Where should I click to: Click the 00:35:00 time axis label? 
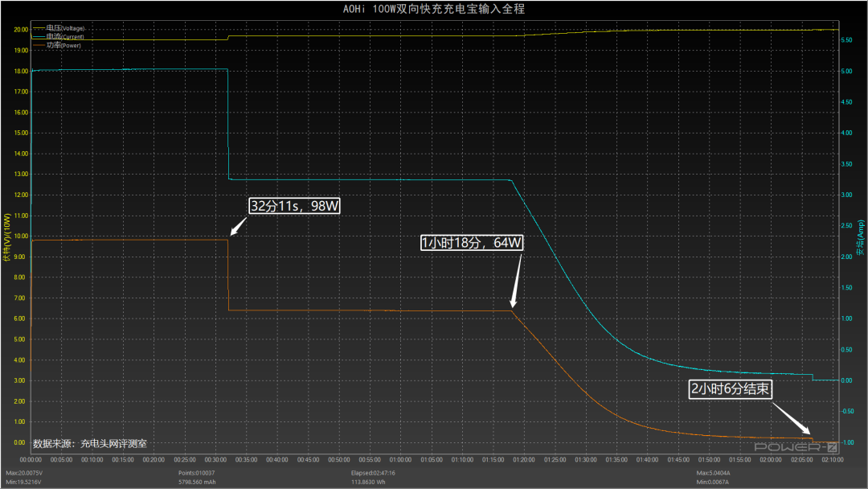pos(247,460)
